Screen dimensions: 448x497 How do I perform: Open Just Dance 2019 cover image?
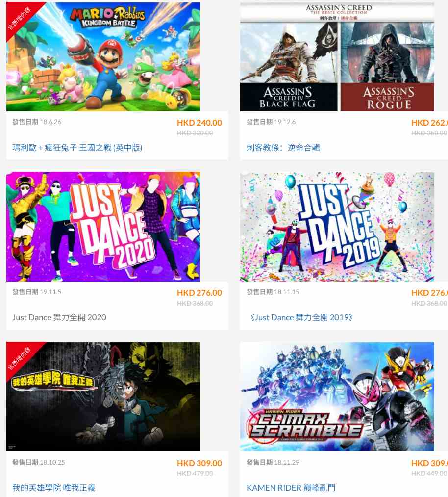click(337, 227)
